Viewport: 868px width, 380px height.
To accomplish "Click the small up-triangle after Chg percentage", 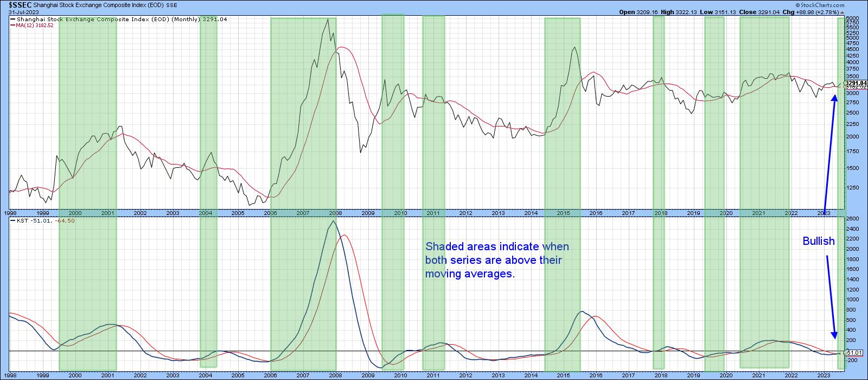I will [x=843, y=11].
